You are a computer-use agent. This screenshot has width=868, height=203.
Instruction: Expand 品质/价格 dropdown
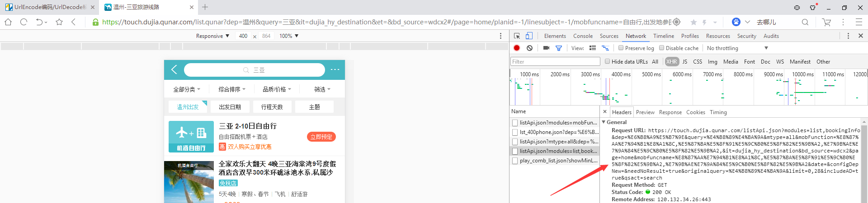point(277,89)
